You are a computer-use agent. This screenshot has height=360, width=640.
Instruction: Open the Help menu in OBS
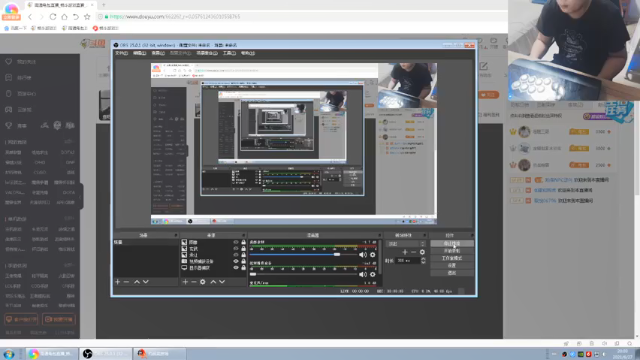pos(248,53)
